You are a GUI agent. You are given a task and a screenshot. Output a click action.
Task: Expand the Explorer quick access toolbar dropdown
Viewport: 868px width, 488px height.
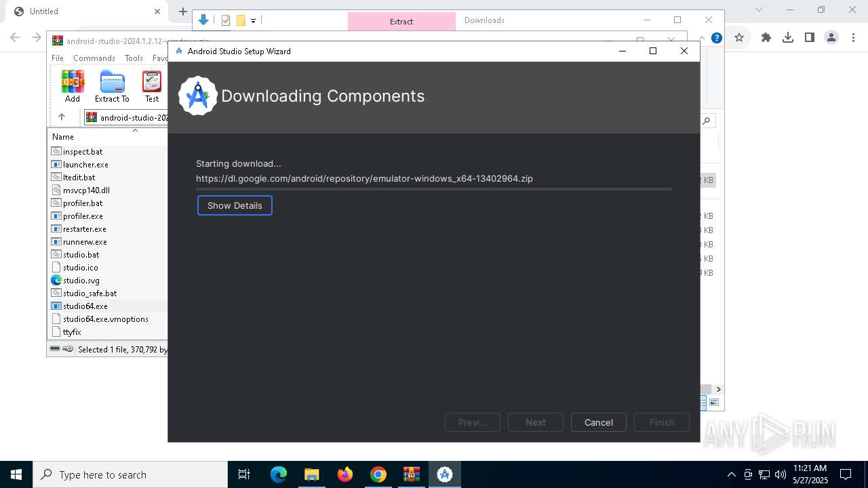click(253, 21)
